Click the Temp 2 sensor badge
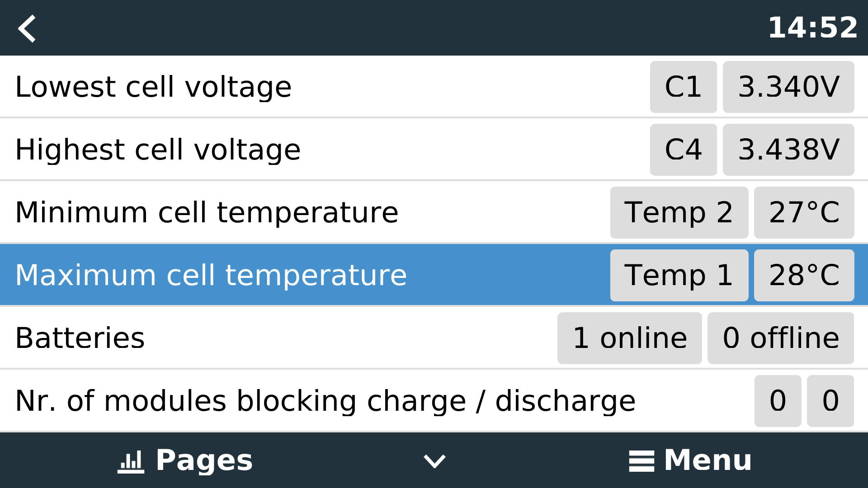 click(x=679, y=212)
